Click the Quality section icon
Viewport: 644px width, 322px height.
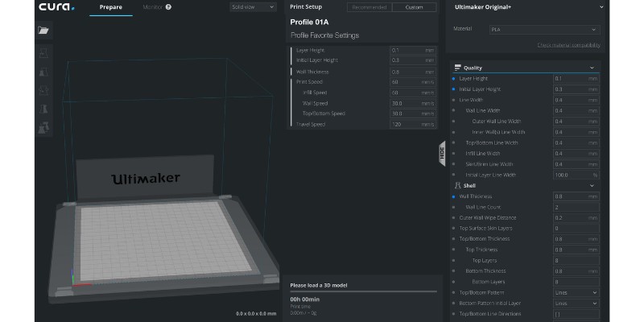[x=457, y=68]
